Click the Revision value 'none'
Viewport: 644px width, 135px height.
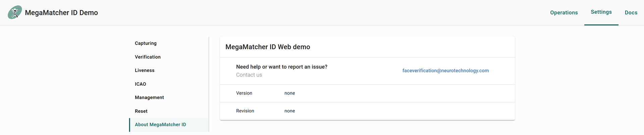point(290,111)
